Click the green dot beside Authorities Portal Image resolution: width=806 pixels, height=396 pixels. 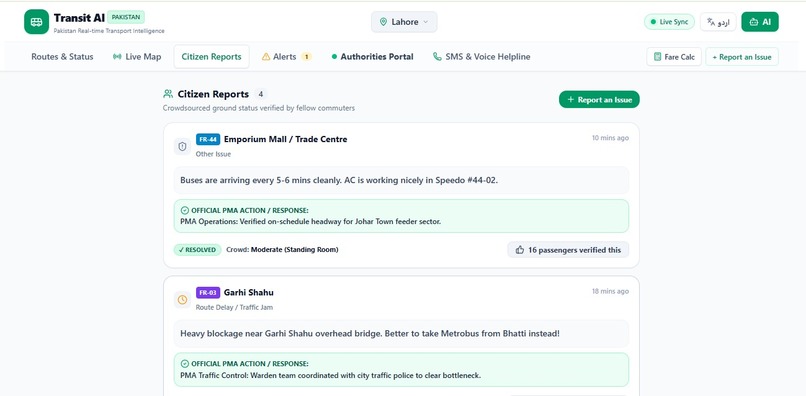point(334,57)
